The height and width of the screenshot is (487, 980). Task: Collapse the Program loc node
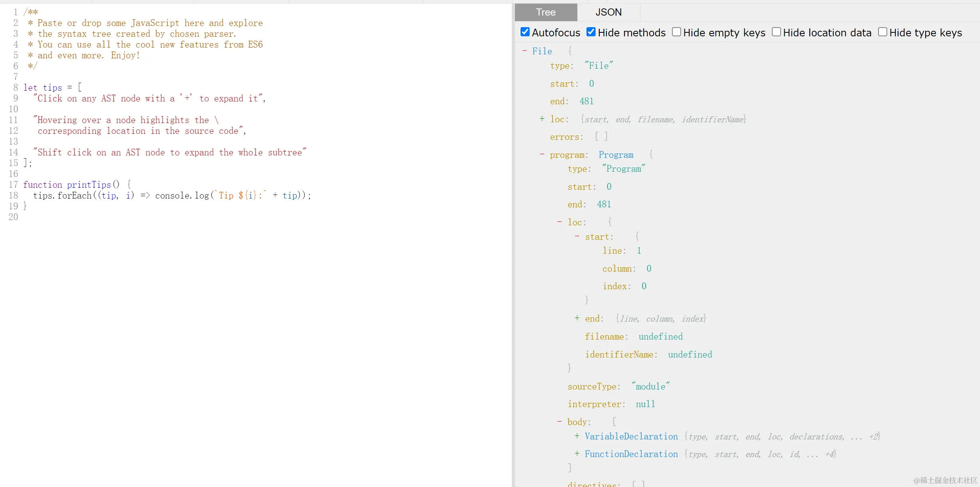560,222
